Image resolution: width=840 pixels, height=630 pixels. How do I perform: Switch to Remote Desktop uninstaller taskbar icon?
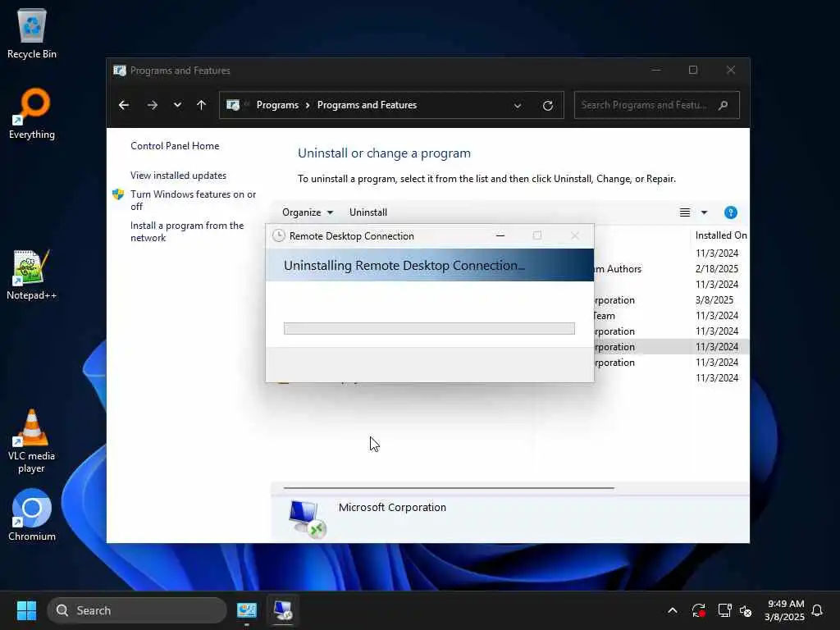point(282,610)
